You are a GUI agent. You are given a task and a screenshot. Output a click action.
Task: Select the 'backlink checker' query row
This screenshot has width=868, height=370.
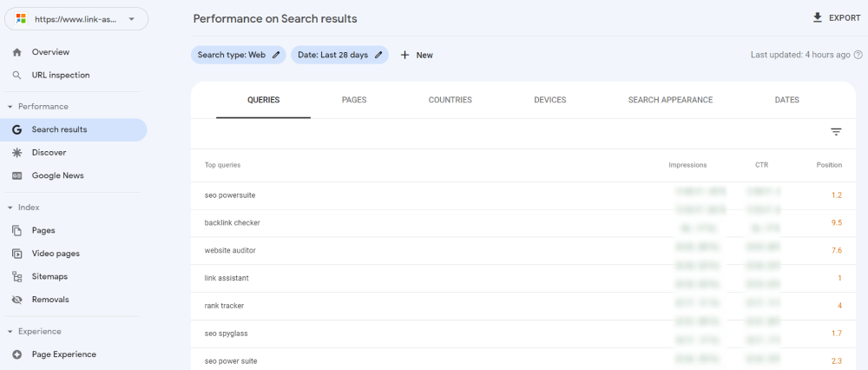tap(523, 223)
